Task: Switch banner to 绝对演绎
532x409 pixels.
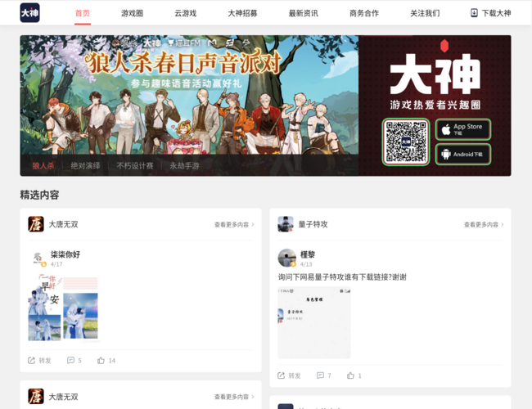Action: (x=85, y=166)
